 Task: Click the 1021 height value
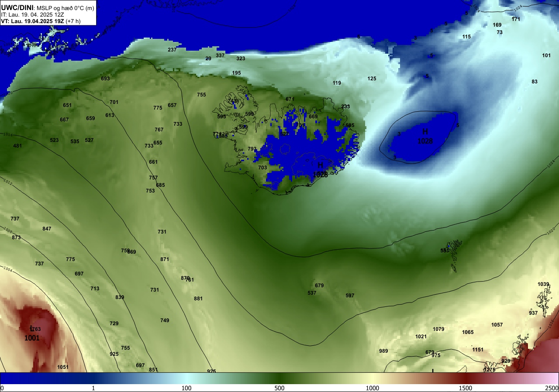click(421, 337)
